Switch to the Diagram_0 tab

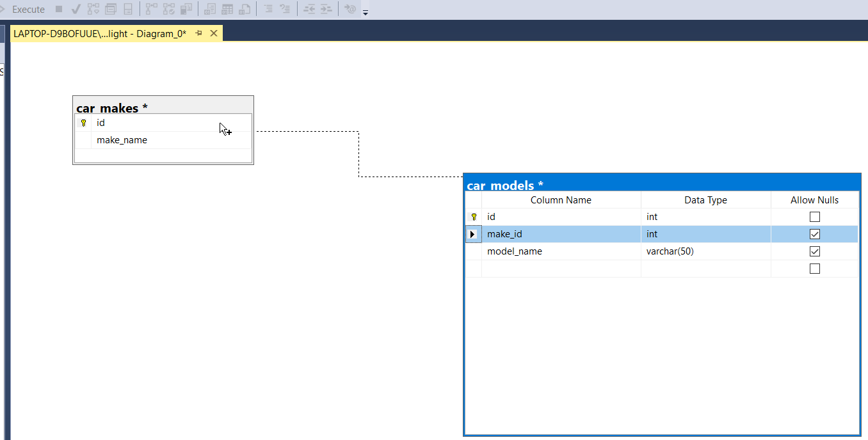(100, 33)
